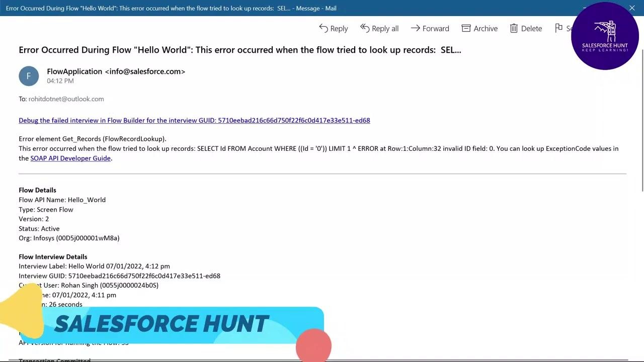Click the message vertical scrollbar thumb
Image resolution: width=644 pixels, height=362 pixels.
point(641,121)
